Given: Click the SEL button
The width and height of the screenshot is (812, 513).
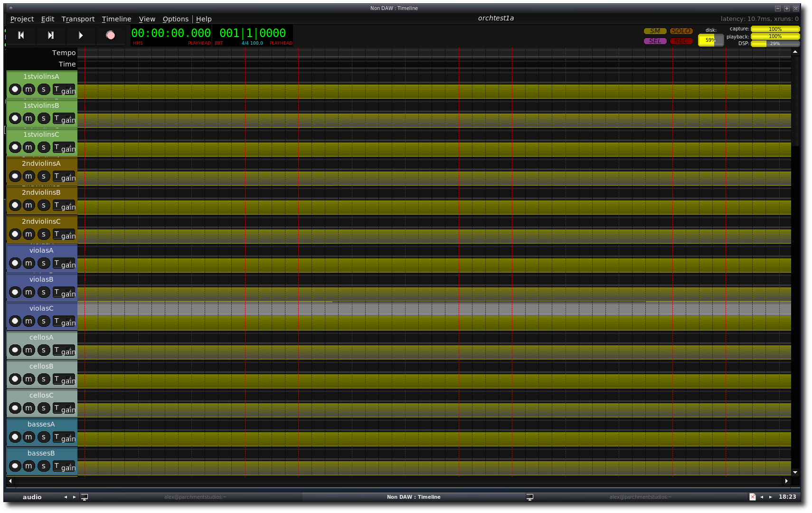Looking at the screenshot, I should (x=655, y=41).
